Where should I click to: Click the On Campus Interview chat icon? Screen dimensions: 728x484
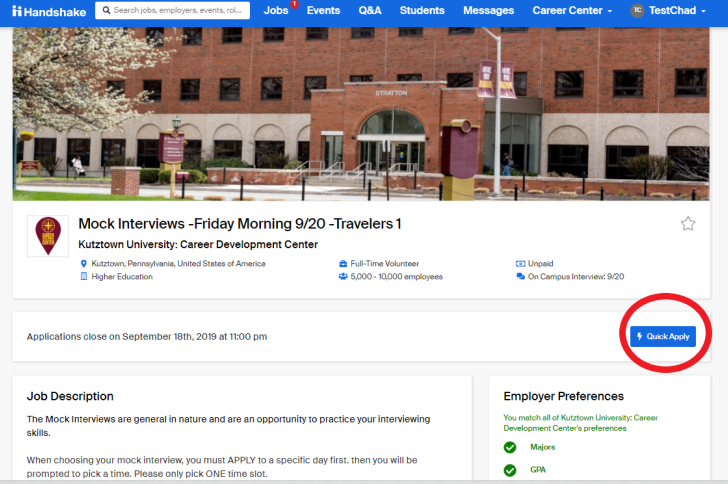click(x=520, y=277)
